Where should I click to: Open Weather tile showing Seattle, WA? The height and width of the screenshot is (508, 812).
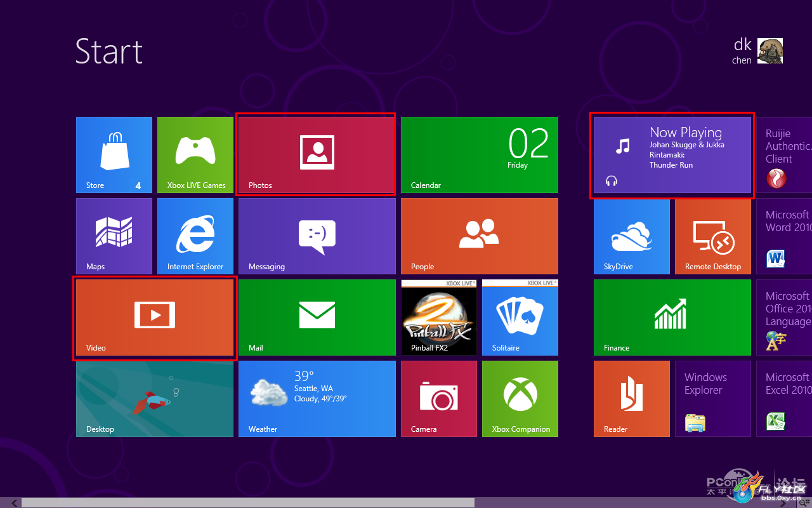pyautogui.click(x=317, y=399)
